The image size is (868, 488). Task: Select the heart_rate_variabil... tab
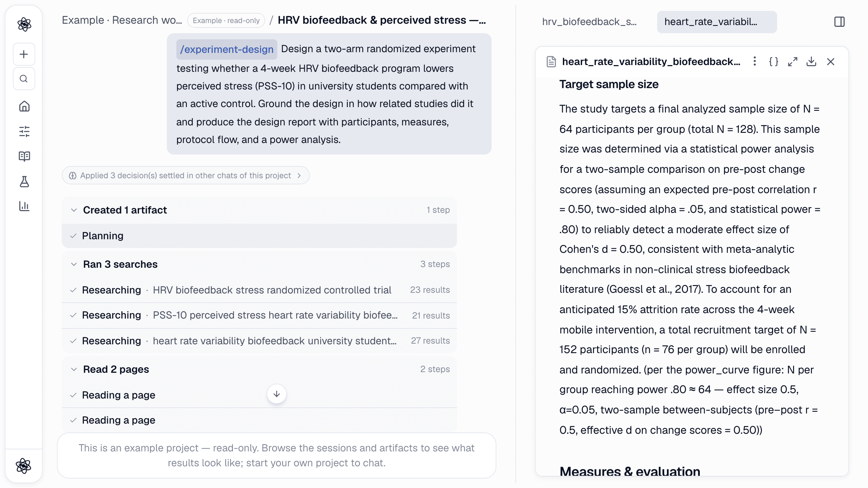pos(717,22)
